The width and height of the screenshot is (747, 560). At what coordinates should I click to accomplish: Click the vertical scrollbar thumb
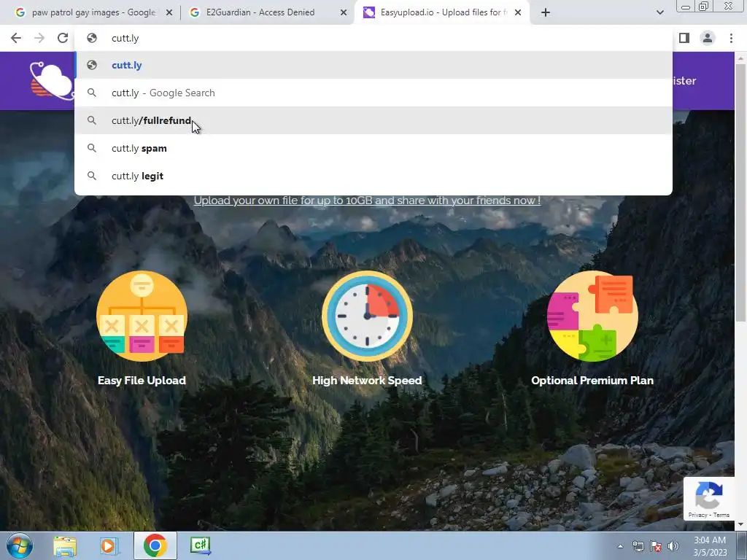(741, 192)
